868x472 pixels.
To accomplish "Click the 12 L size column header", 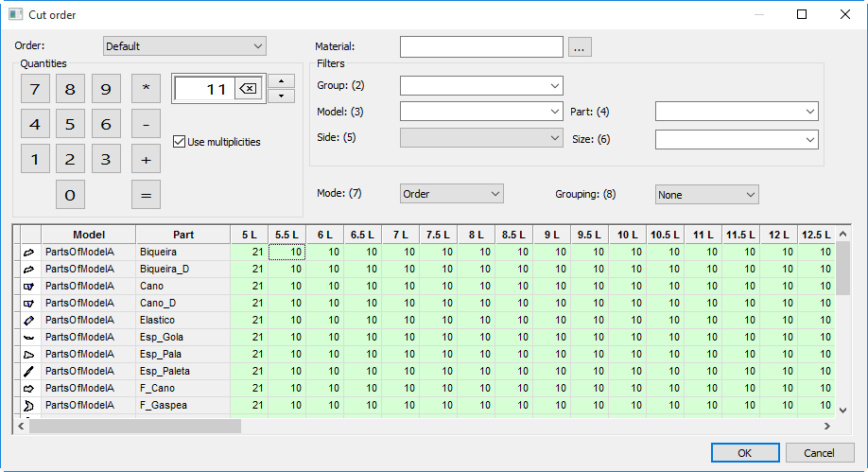I will 778,235.
